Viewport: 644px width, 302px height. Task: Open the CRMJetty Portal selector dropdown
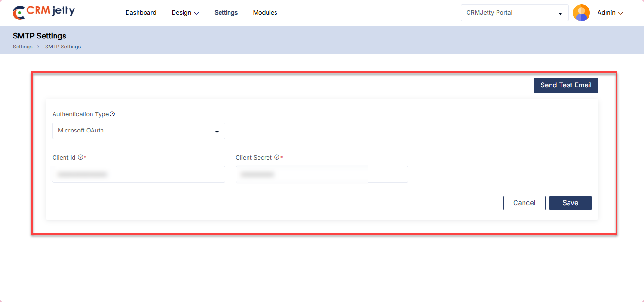[x=514, y=13]
